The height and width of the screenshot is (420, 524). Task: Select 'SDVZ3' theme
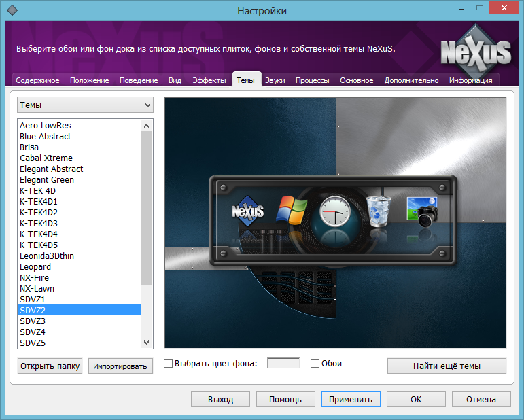coord(80,321)
